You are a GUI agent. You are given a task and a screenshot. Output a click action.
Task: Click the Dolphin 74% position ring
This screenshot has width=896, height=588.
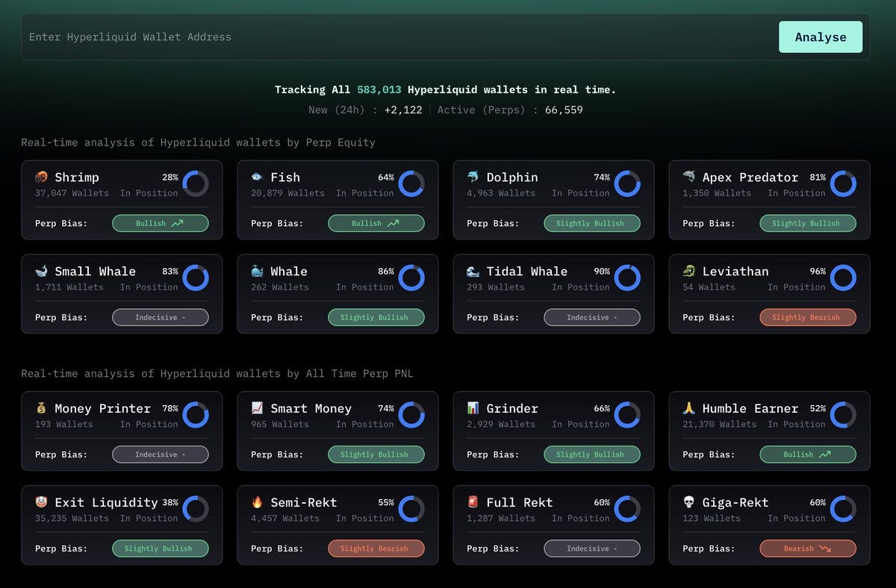point(627,184)
